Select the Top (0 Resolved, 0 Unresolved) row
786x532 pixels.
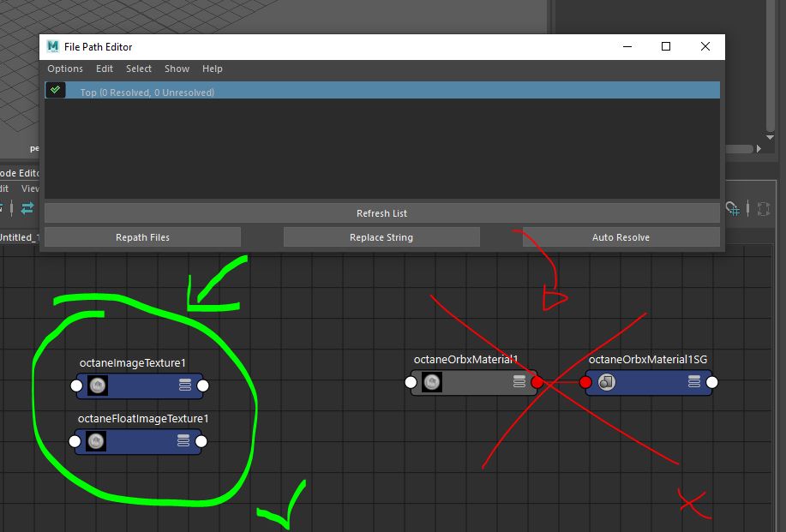[x=382, y=90]
